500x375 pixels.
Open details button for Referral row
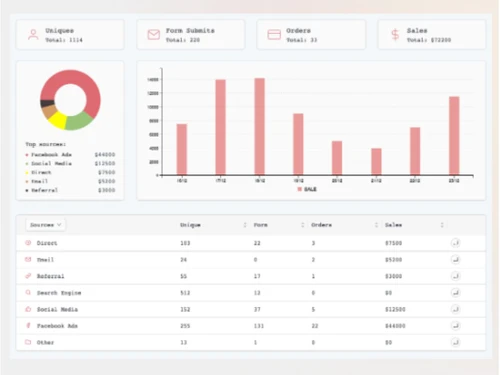click(x=455, y=276)
